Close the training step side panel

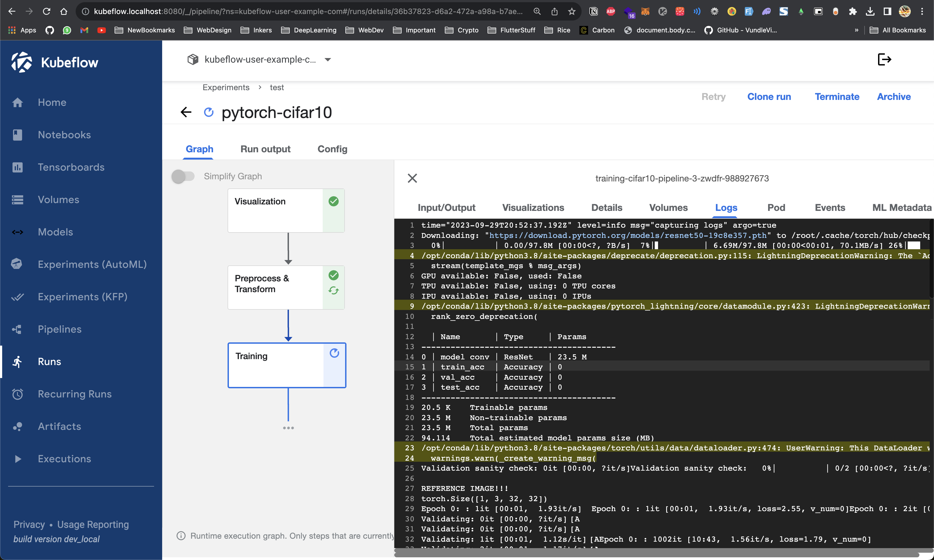tap(412, 178)
